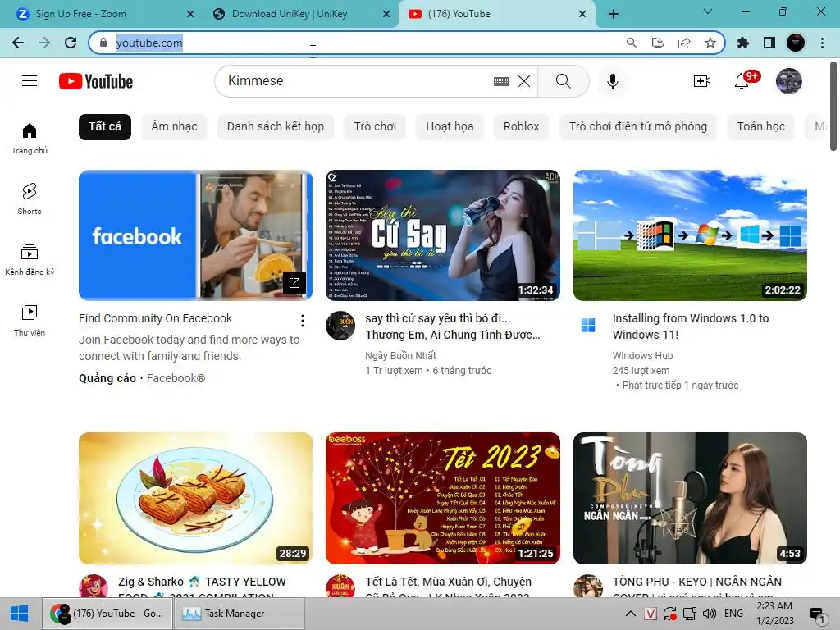This screenshot has height=630, width=840.
Task: Start voice search with the microphone
Action: (613, 81)
